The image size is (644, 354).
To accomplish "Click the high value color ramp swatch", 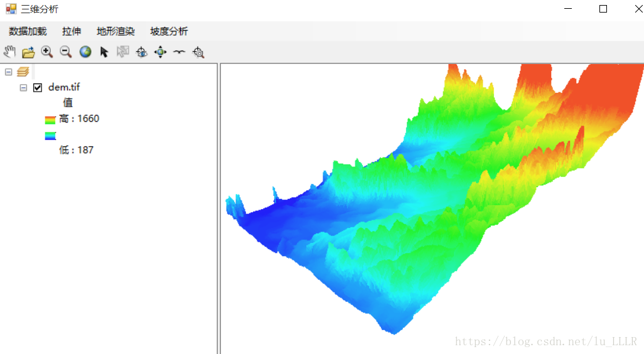I will tap(50, 120).
